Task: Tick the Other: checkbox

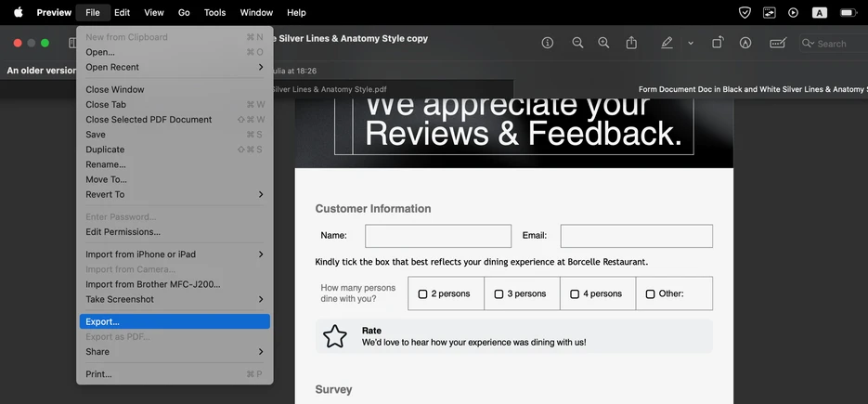Action: click(x=651, y=294)
